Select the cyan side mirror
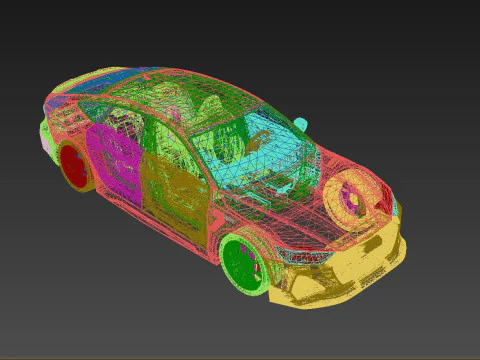The height and width of the screenshot is (360, 480). point(301,124)
